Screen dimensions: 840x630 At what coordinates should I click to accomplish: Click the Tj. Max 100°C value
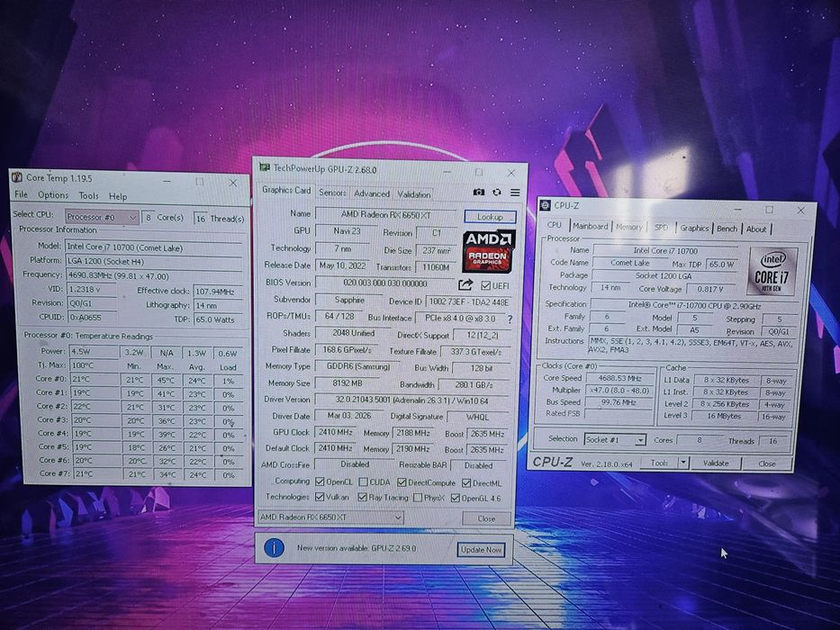coord(95,365)
